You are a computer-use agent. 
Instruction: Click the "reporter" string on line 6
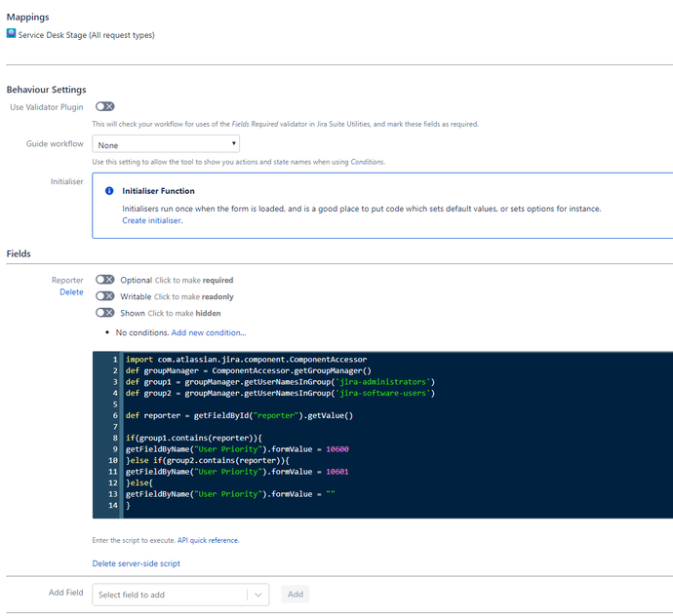[x=276, y=415]
